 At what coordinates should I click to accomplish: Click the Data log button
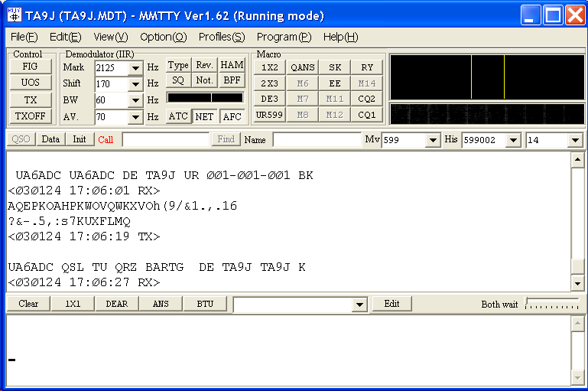coord(50,139)
